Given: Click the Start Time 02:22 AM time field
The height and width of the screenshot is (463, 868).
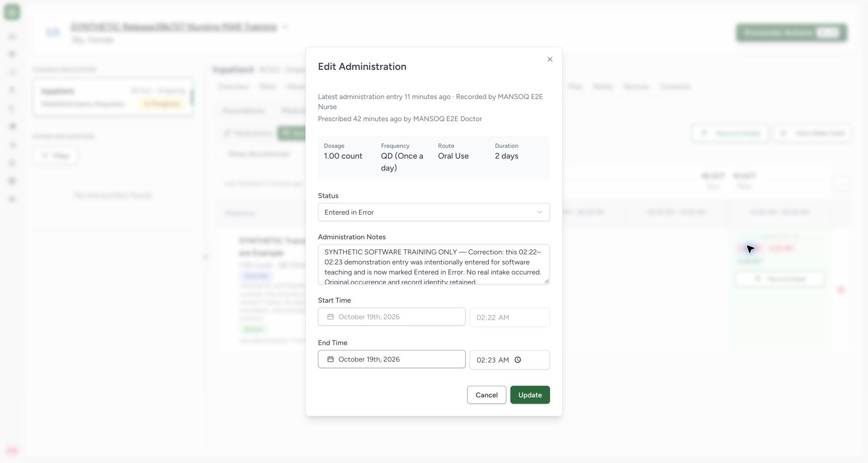Looking at the screenshot, I should (x=509, y=317).
